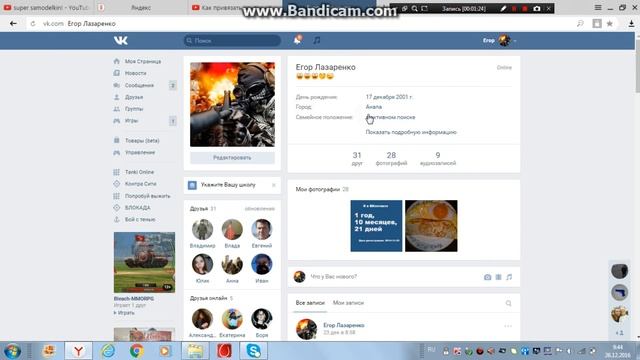Open friend Иван's avatar
Viewport: 640px width, 360px height.
click(262, 264)
